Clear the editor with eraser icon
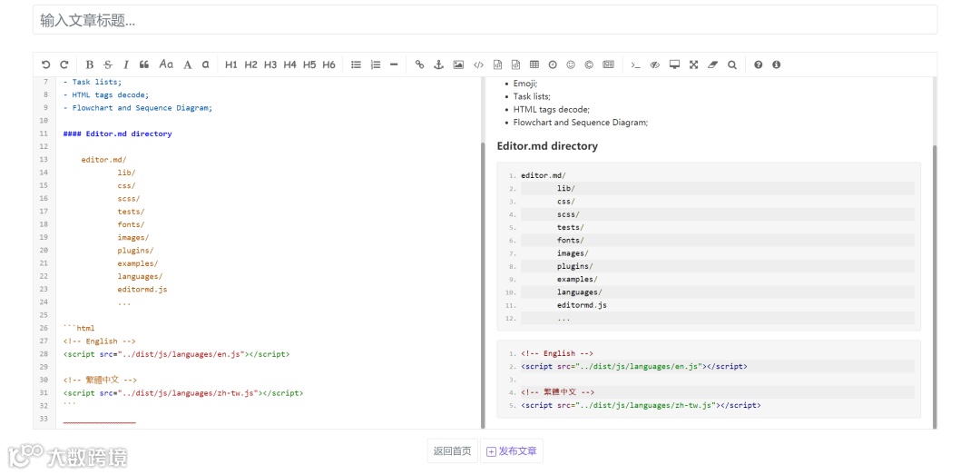The height and width of the screenshot is (475, 980). [x=713, y=64]
